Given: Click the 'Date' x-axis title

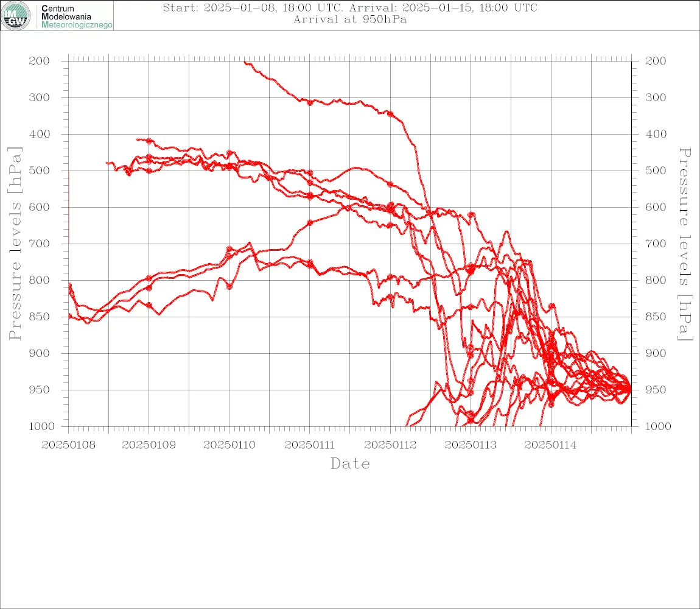Looking at the screenshot, I should [350, 463].
